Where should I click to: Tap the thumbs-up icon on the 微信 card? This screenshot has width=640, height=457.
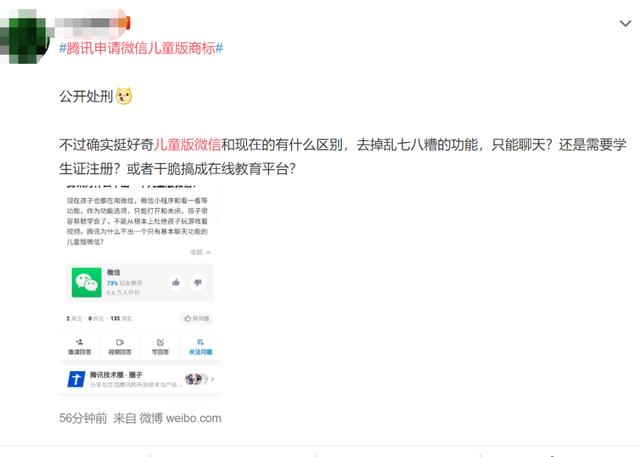click(x=176, y=282)
